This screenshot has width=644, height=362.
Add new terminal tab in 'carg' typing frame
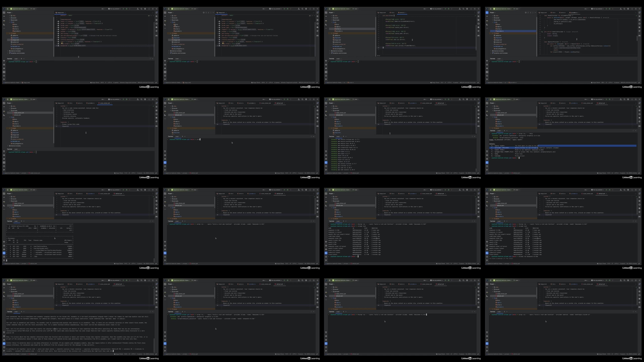182,136
